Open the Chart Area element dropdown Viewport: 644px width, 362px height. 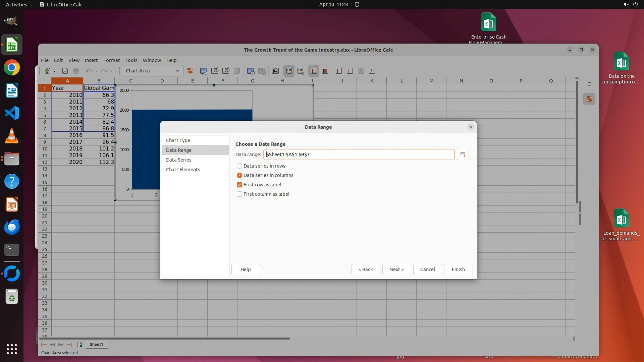click(177, 71)
